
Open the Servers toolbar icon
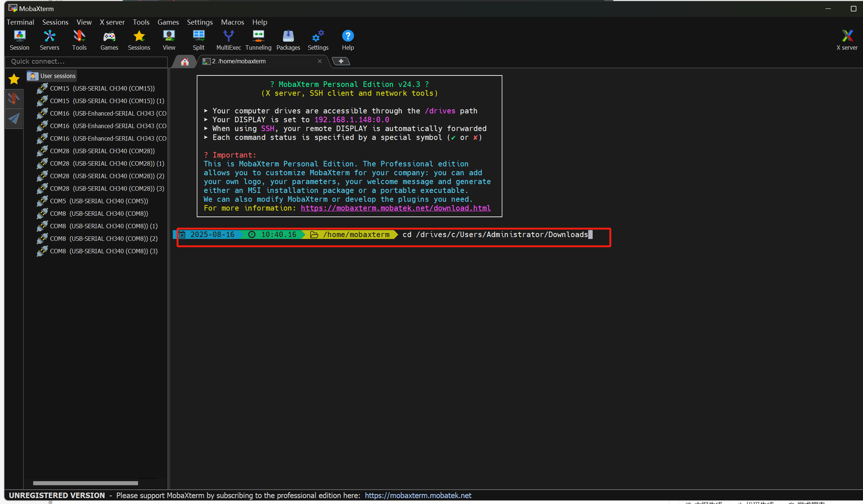(49, 40)
